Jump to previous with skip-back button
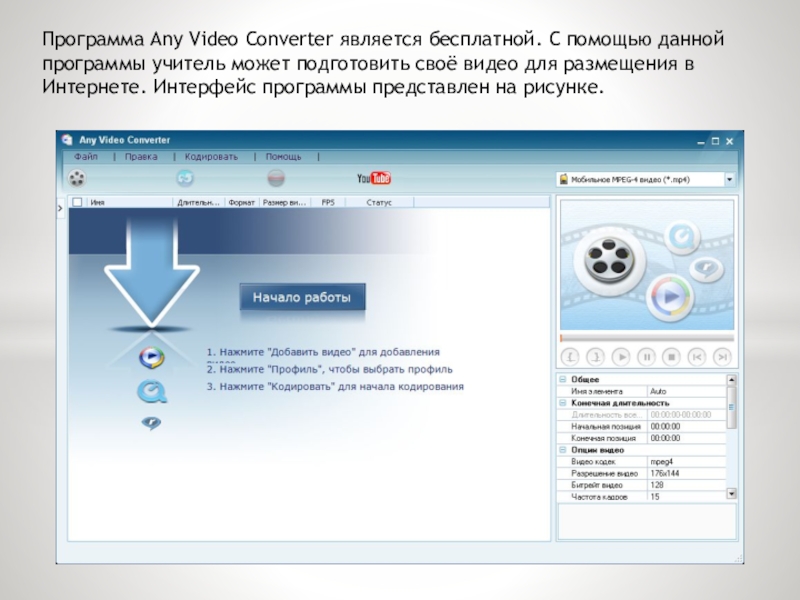 click(x=697, y=357)
